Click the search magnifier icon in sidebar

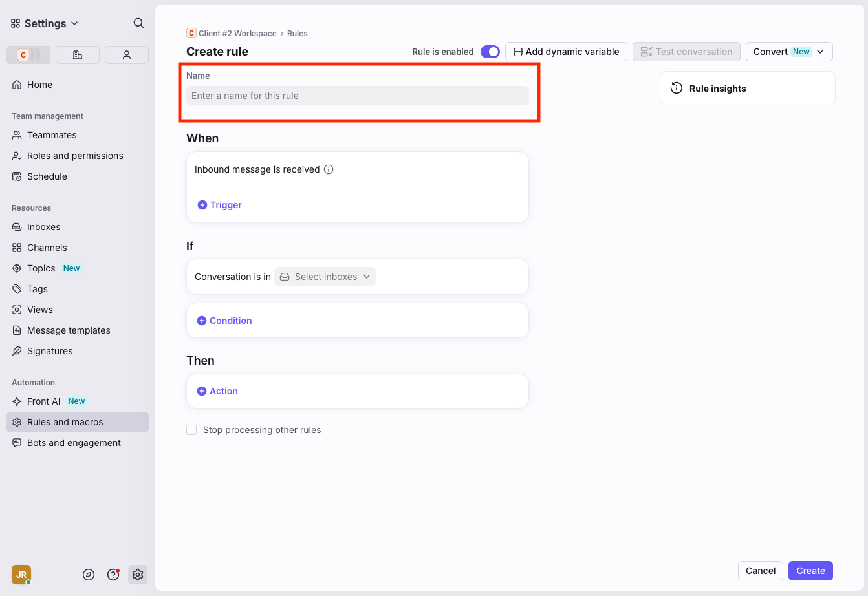(x=138, y=23)
